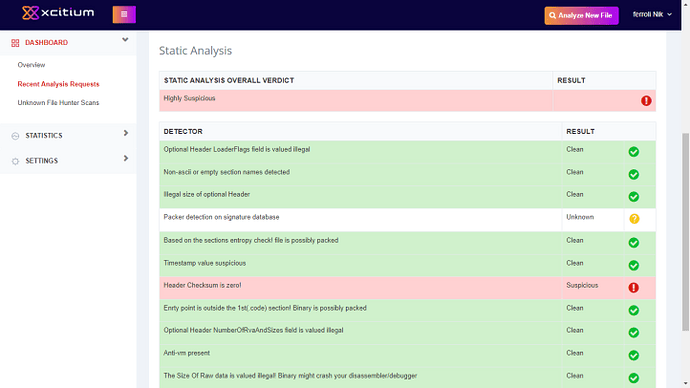Expand the Settings menu arrow
Viewport: 690px width, 388px height.
(x=126, y=158)
